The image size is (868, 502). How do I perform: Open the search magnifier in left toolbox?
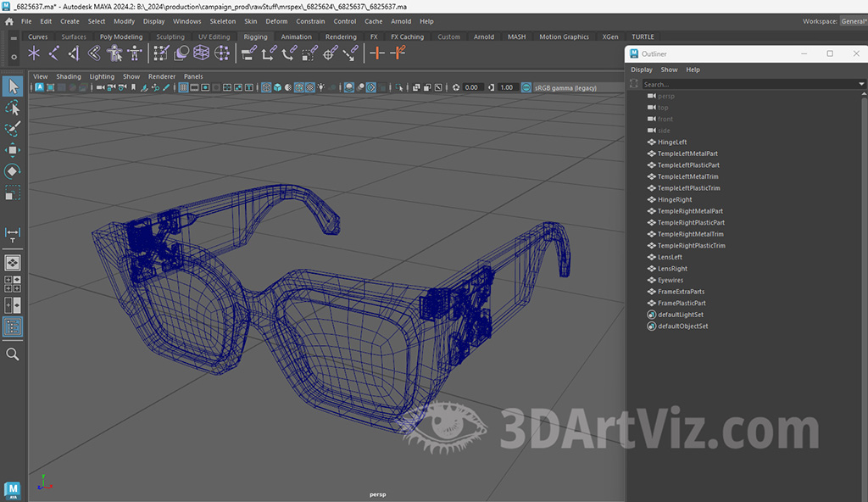[x=13, y=354]
